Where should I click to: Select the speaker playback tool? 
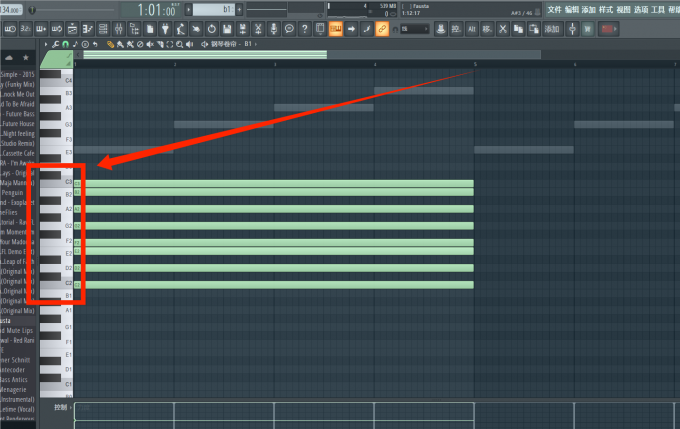(x=190, y=44)
